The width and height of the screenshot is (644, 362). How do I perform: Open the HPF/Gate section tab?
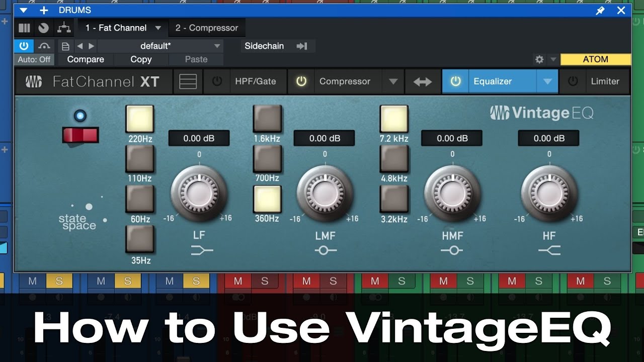tap(256, 81)
